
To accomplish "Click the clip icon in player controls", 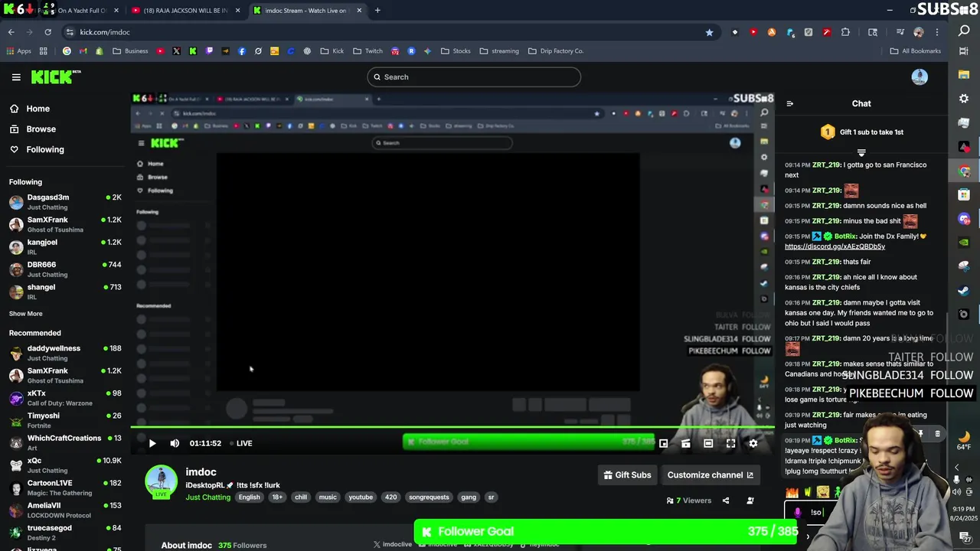I will 685,443.
